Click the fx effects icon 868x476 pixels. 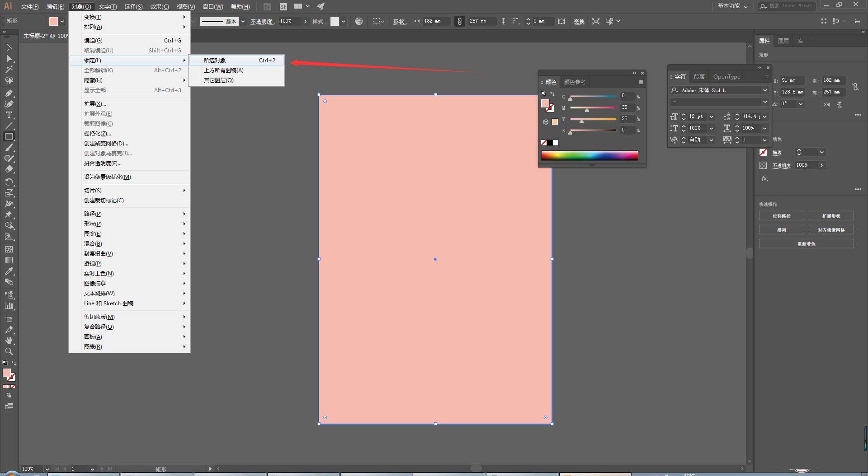[764, 179]
